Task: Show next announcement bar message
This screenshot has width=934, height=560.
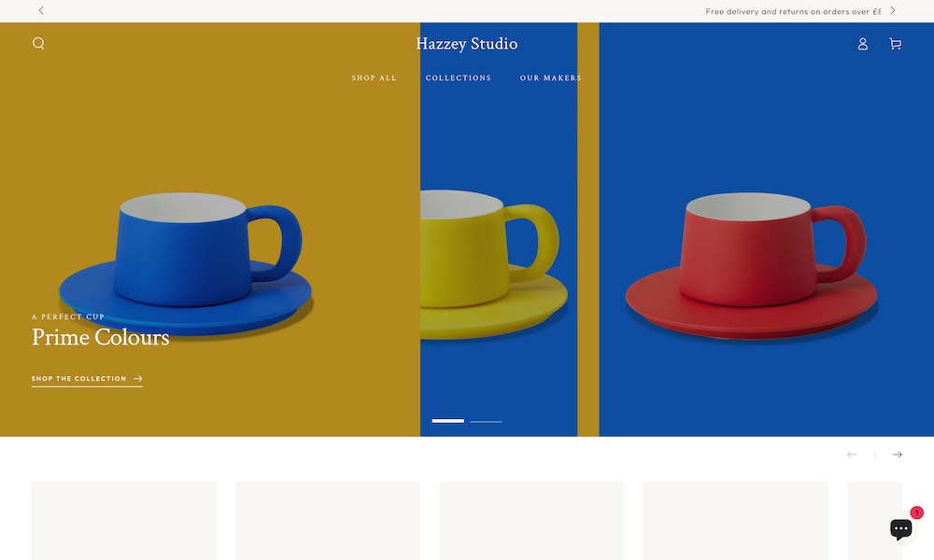Action: [893, 10]
